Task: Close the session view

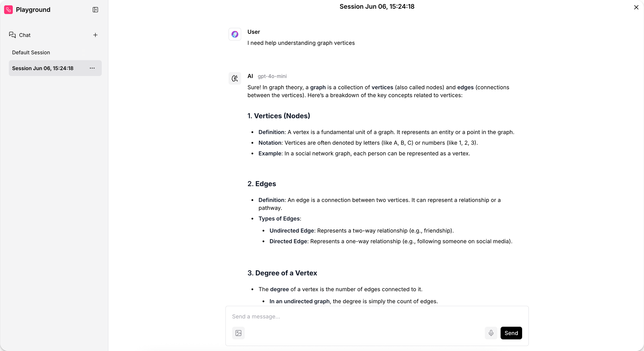Action: click(636, 8)
